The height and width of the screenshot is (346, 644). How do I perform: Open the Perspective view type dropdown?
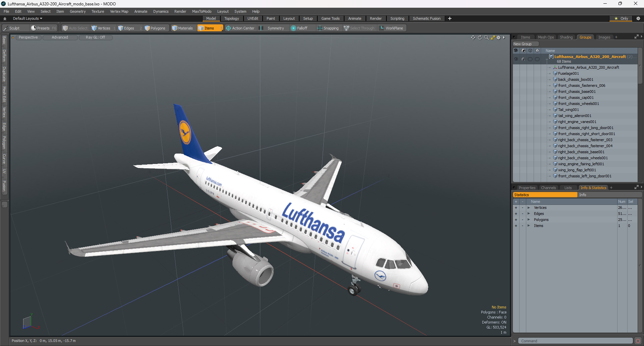pyautogui.click(x=28, y=38)
